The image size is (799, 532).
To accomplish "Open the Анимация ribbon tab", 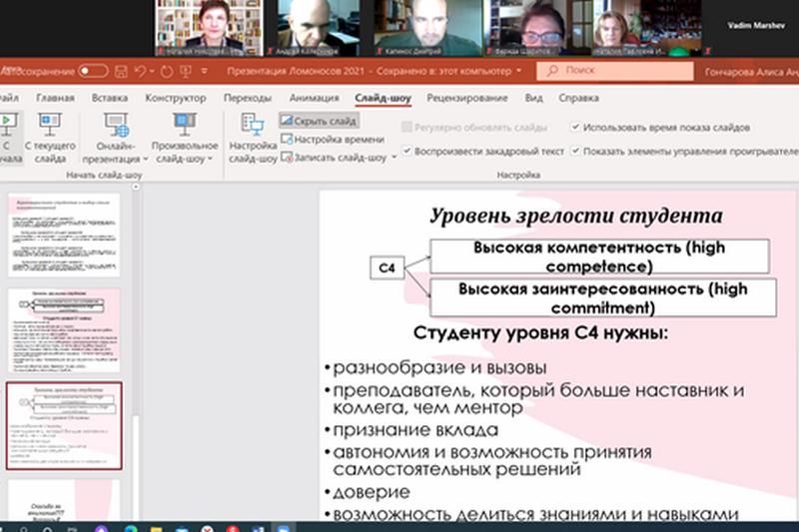I will [x=314, y=98].
